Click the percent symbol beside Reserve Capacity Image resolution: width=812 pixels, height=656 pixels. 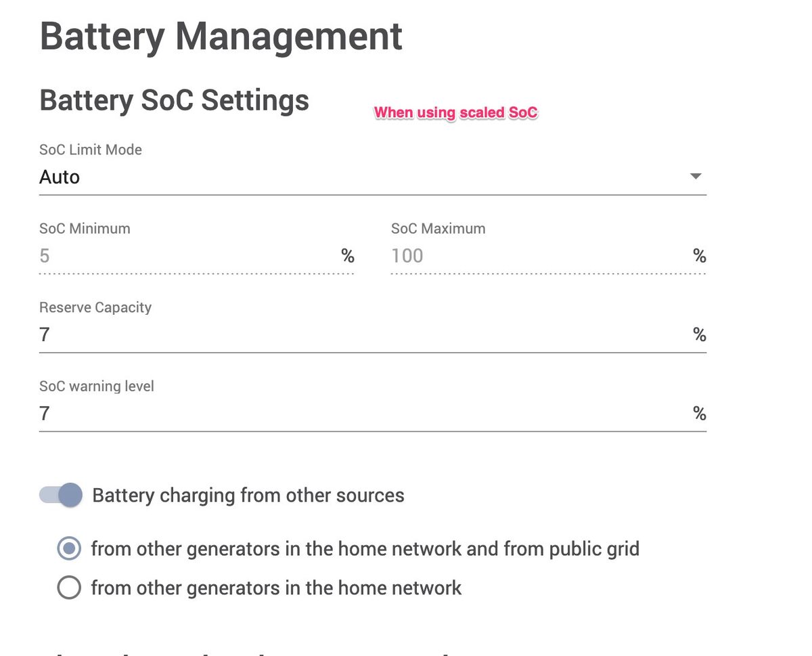tap(700, 334)
